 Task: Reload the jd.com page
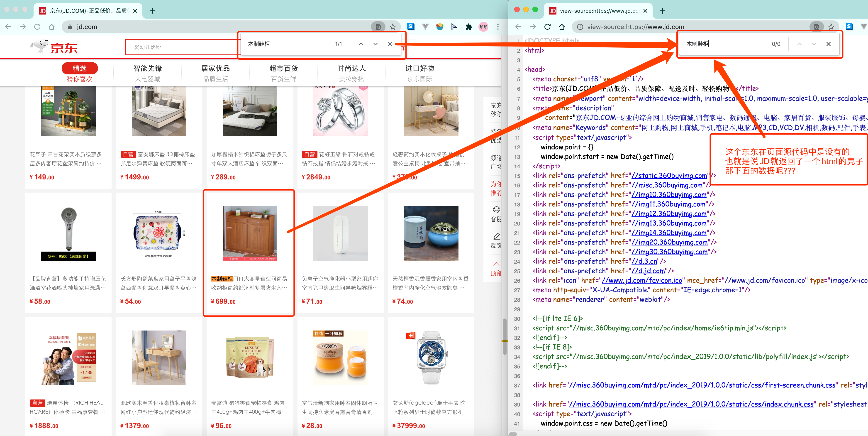37,27
